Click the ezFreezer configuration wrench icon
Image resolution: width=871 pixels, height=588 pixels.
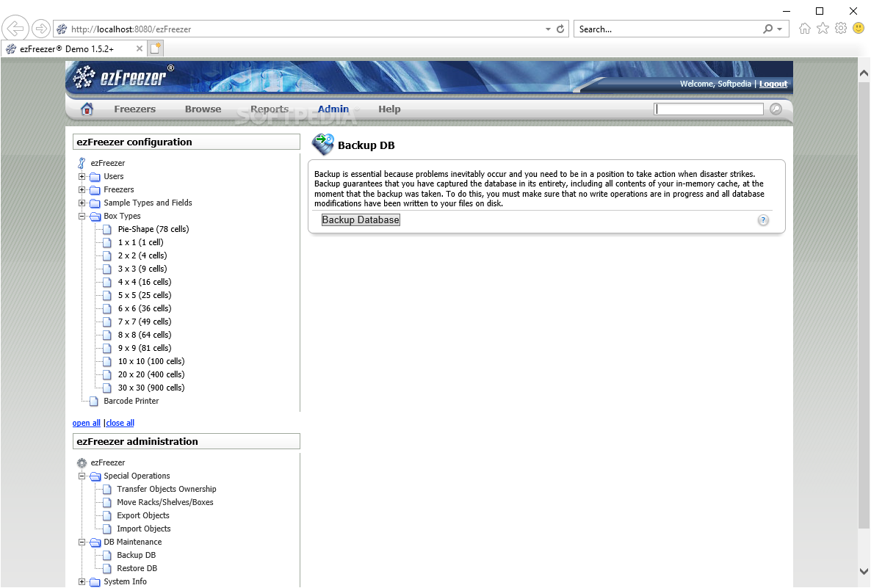click(82, 163)
